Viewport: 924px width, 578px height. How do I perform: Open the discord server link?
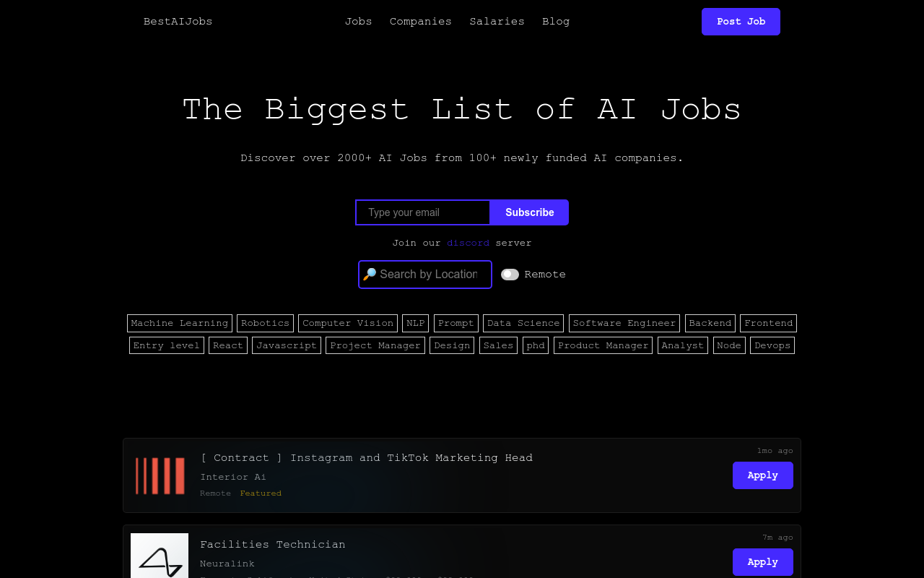pos(468,243)
